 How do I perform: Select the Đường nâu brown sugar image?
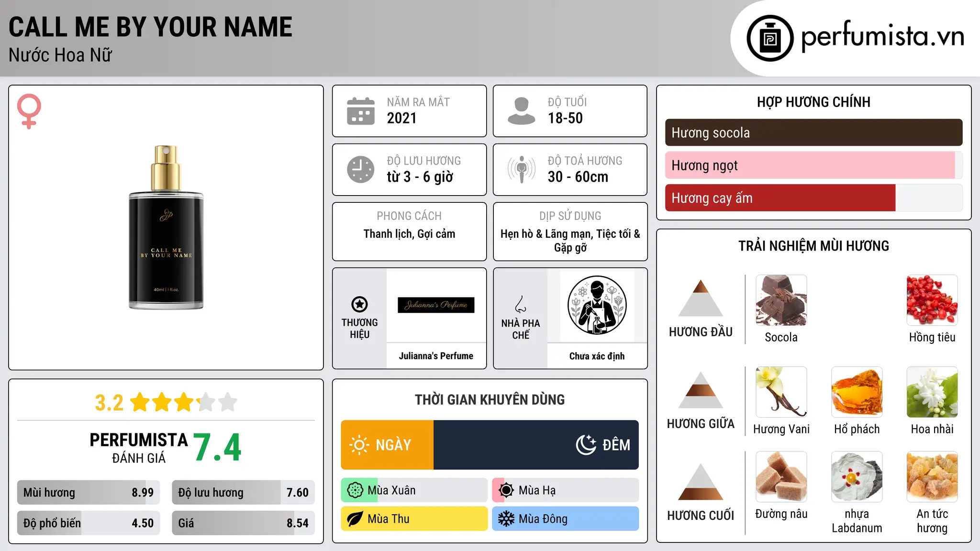781,477
